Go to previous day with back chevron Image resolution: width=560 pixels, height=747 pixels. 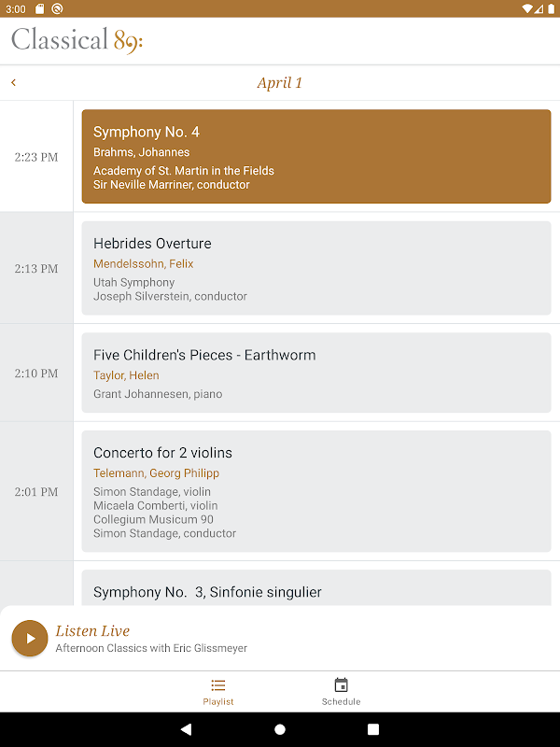coord(13,83)
